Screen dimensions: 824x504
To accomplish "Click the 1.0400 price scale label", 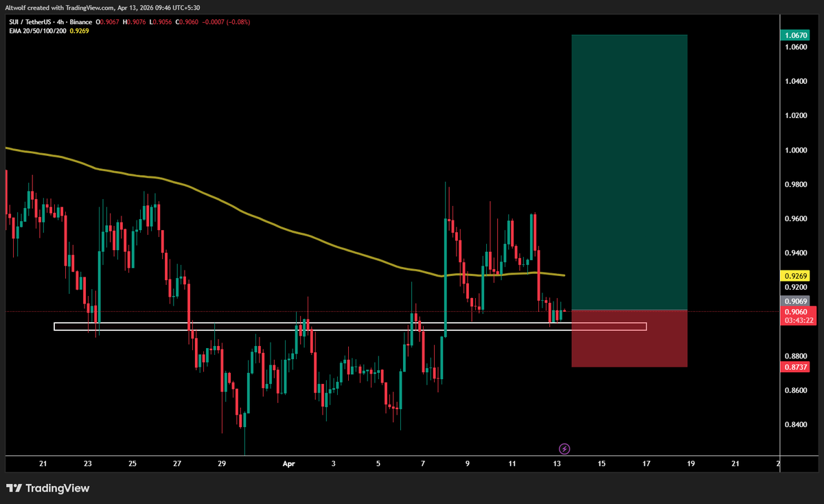I will click(x=795, y=82).
